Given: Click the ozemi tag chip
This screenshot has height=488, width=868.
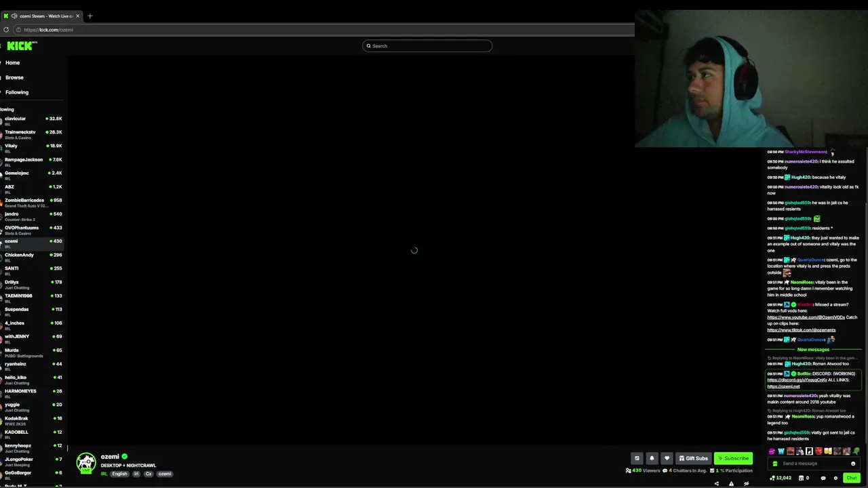Looking at the screenshot, I should (x=165, y=474).
